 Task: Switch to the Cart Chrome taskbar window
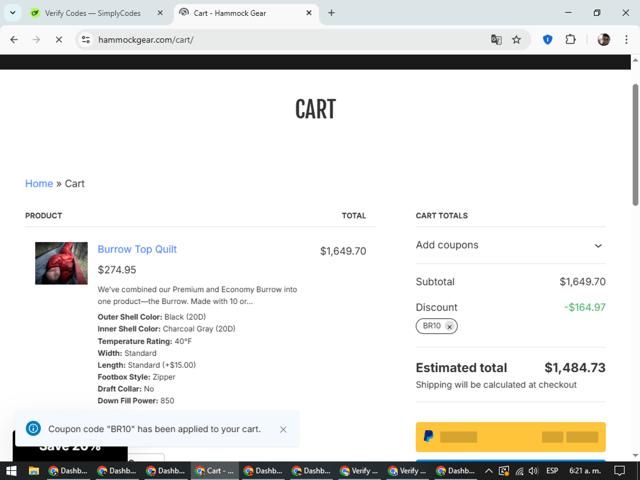(215, 471)
